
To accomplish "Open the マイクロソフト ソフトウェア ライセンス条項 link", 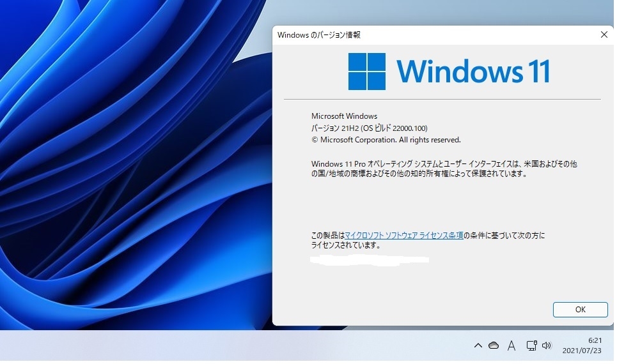I will click(403, 236).
